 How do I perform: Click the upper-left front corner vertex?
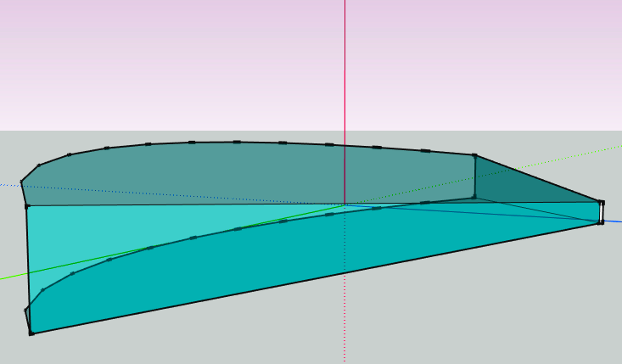pos(27,206)
